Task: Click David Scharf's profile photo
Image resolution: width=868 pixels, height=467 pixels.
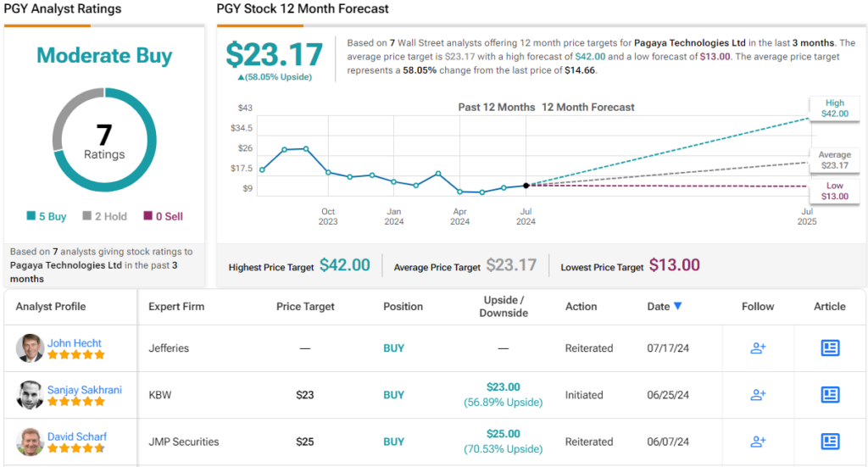Action: click(30, 442)
